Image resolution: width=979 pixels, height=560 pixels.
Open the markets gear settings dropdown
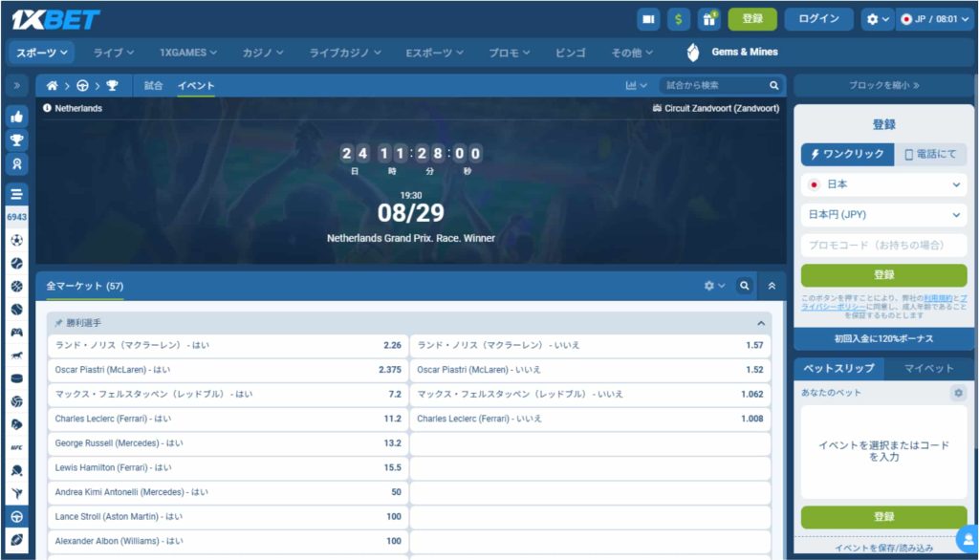tap(714, 286)
